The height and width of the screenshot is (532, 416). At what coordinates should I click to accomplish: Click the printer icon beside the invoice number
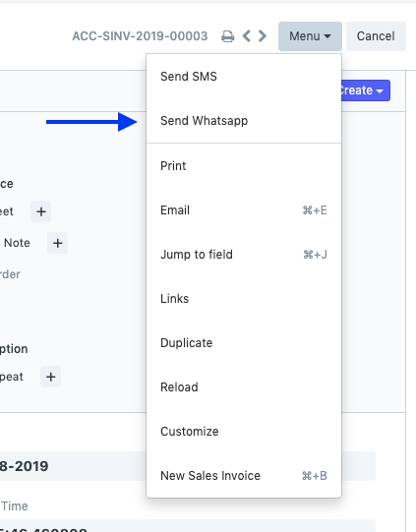228,36
